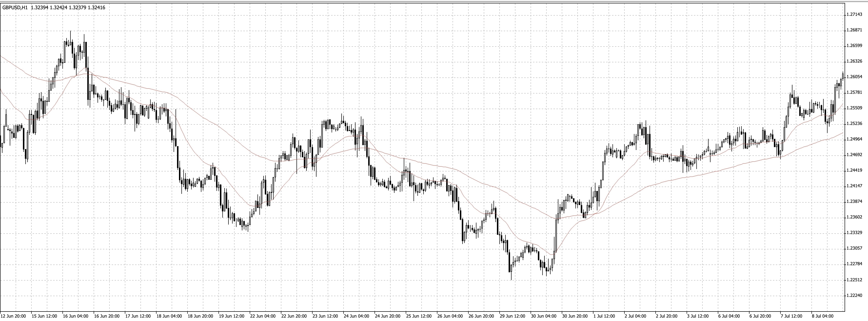Click price label 1.27143 on the price axis

pyautogui.click(x=855, y=14)
